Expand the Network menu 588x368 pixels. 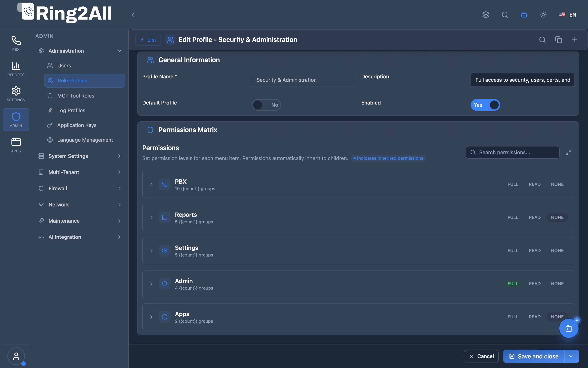click(x=80, y=204)
